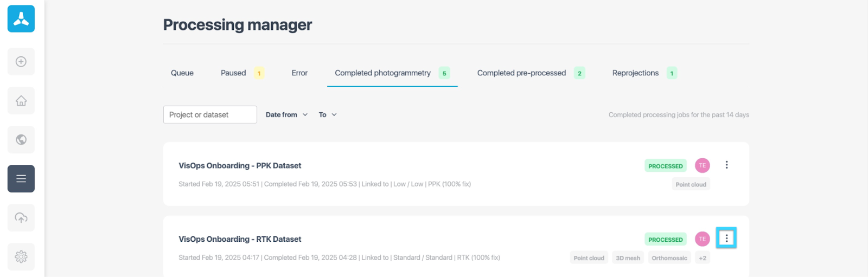The height and width of the screenshot is (277, 868).
Task: Open the add new plus icon
Action: coord(21,62)
